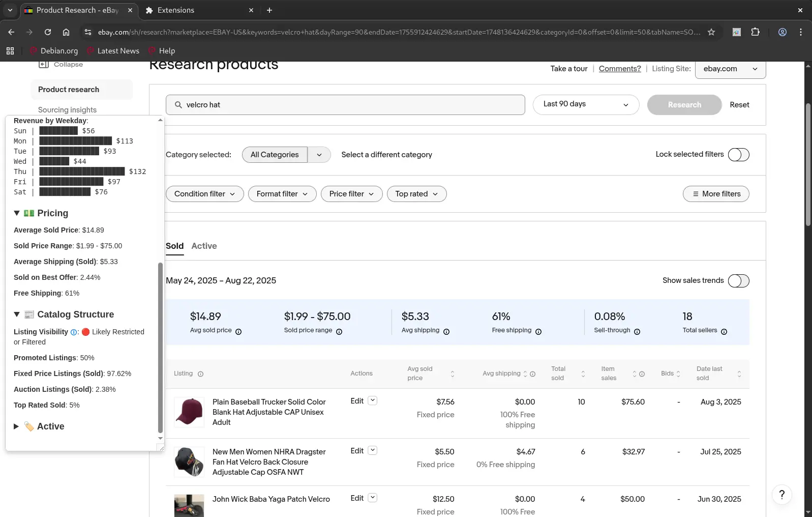Click the info icon next to Total sellers
812x517 pixels.
[724, 332]
